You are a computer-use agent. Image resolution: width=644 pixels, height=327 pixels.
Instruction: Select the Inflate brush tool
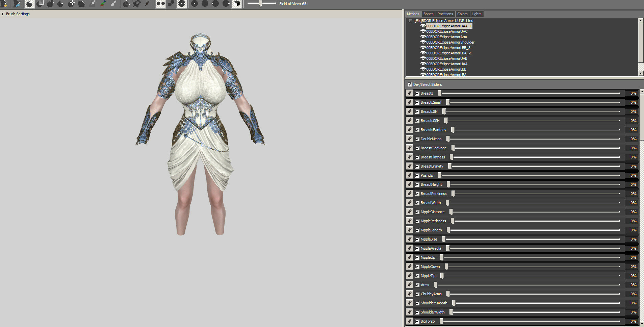pyautogui.click(x=51, y=4)
